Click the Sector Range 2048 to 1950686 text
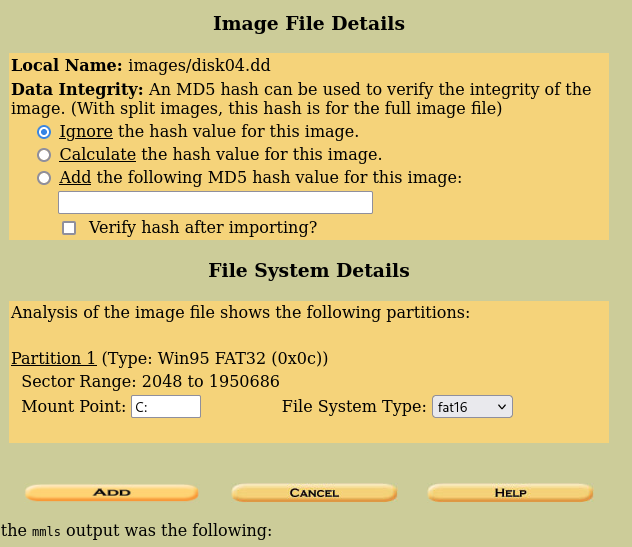The height and width of the screenshot is (547, 632). click(x=150, y=382)
